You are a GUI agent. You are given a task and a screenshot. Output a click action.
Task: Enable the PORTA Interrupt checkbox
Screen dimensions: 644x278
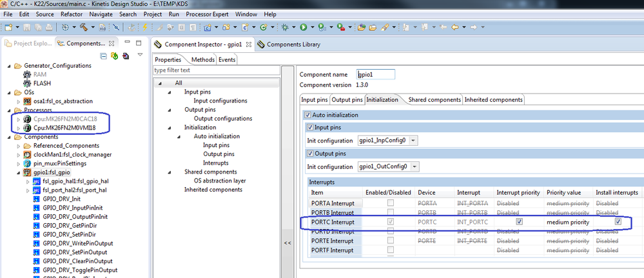tap(392, 203)
